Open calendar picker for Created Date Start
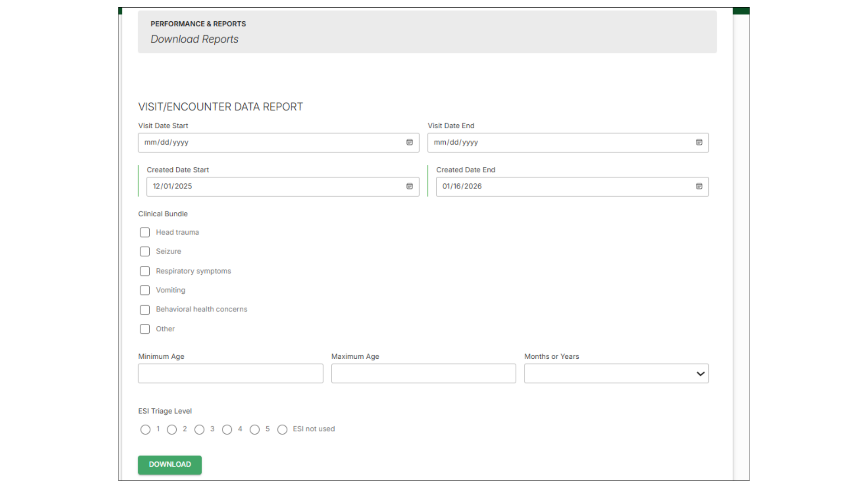 point(410,186)
